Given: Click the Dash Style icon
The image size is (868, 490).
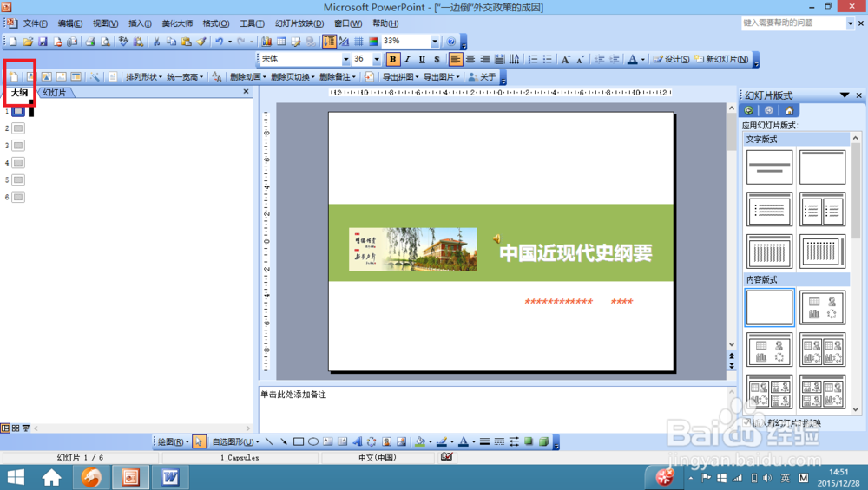Looking at the screenshot, I should 499,441.
